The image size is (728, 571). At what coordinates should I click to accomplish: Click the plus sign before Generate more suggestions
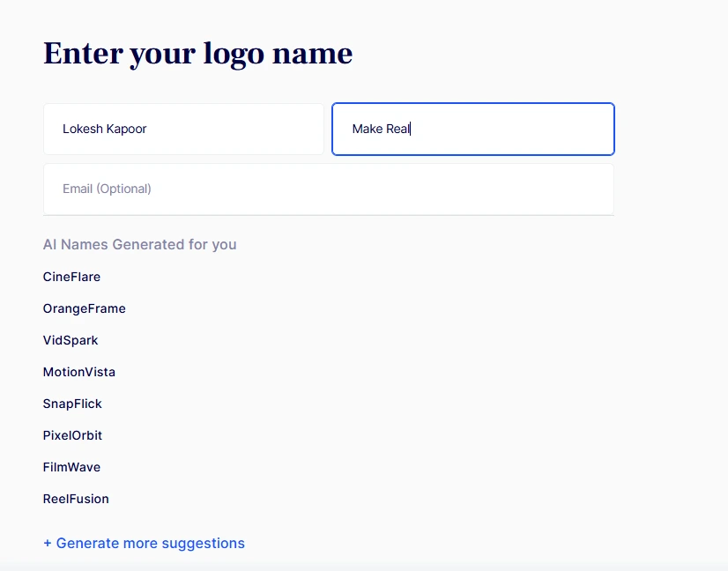48,543
